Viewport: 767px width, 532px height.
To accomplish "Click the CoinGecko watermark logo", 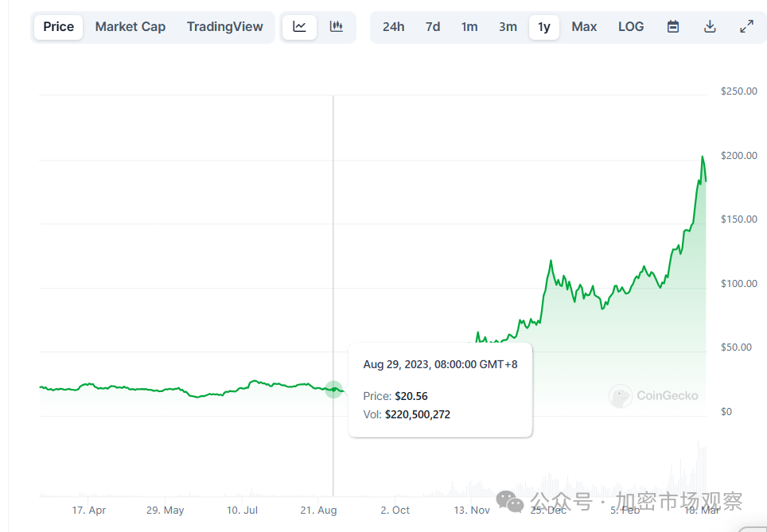I will (x=621, y=396).
